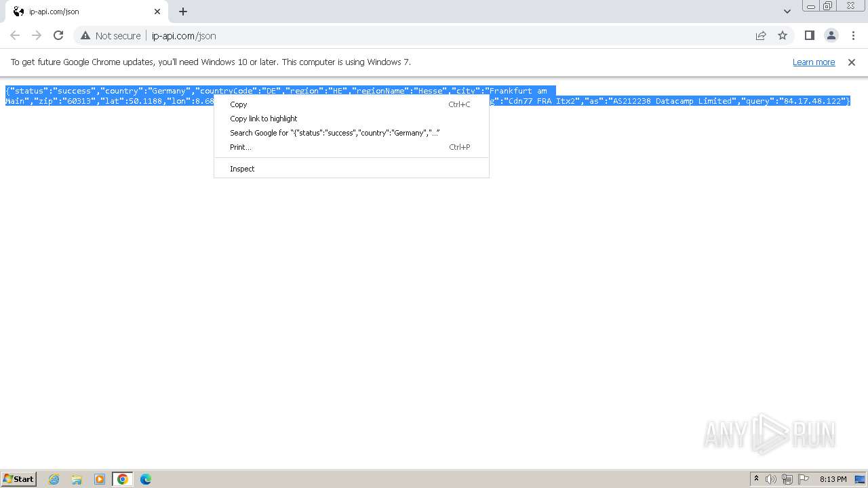Choose Copy from the context menu
868x488 pixels.
[x=351, y=104]
